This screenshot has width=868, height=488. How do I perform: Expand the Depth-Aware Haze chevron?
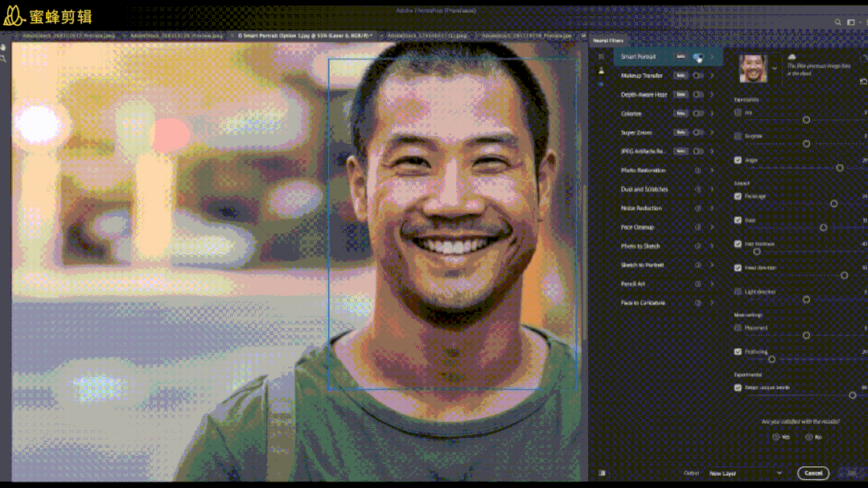tap(713, 95)
